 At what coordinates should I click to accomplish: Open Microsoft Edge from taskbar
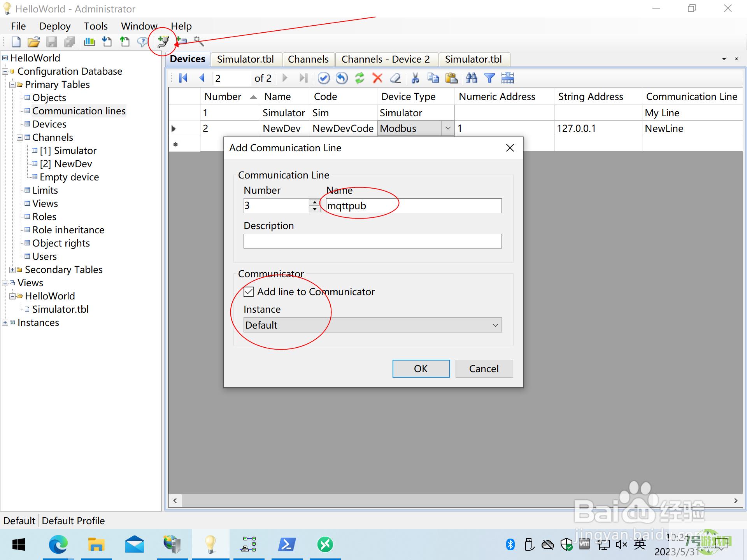[x=58, y=544]
